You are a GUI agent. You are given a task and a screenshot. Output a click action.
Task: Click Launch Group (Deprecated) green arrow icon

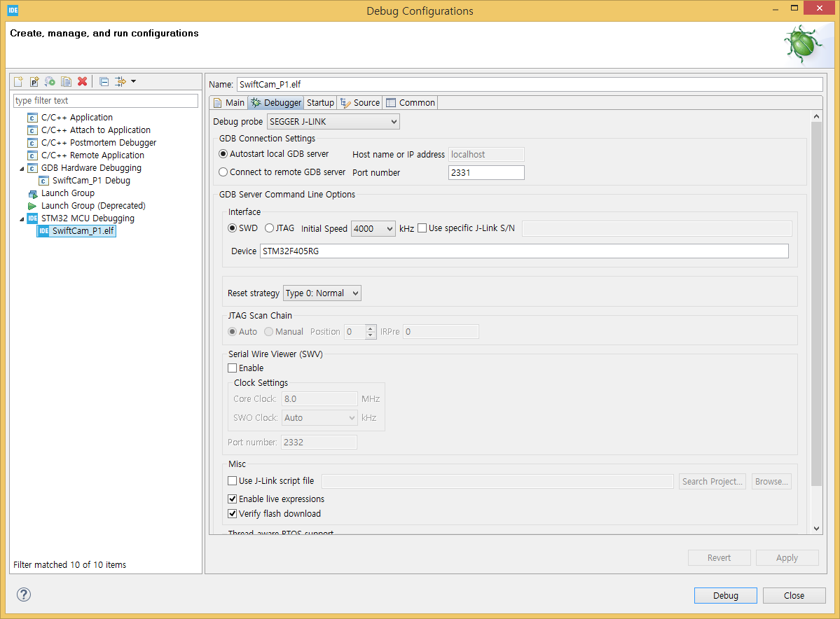[32, 206]
